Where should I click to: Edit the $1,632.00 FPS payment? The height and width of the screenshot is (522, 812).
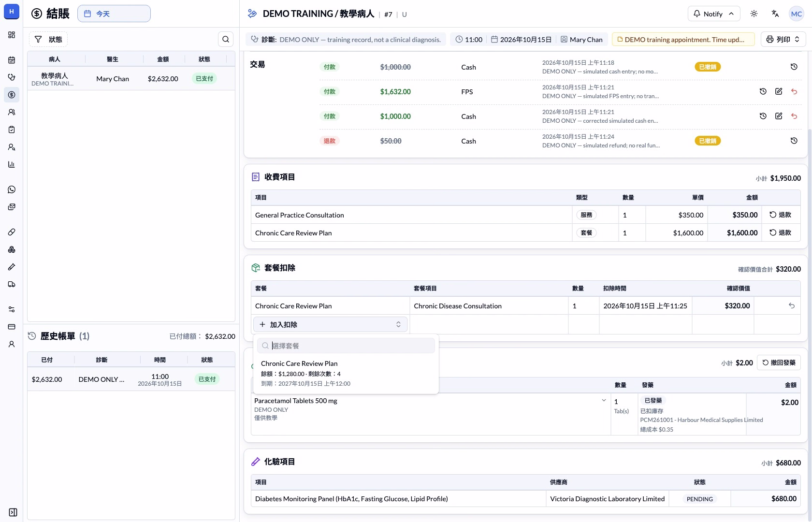point(779,91)
